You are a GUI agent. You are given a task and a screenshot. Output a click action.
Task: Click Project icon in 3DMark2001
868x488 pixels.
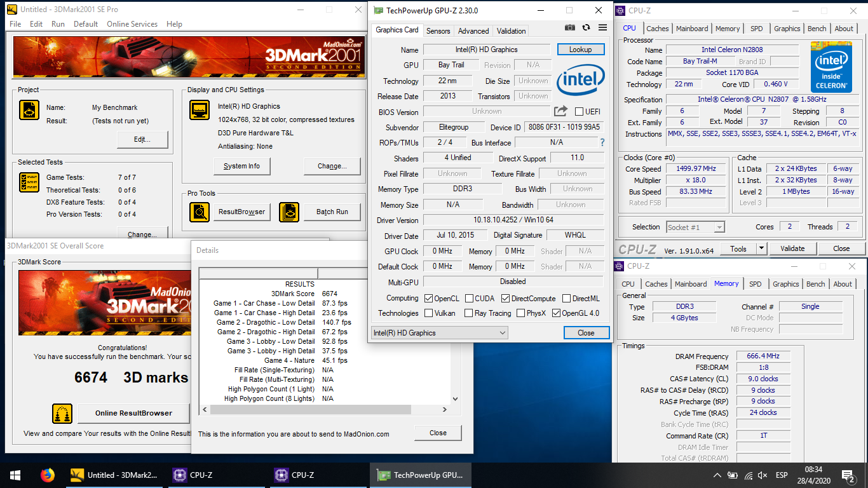pos(29,110)
